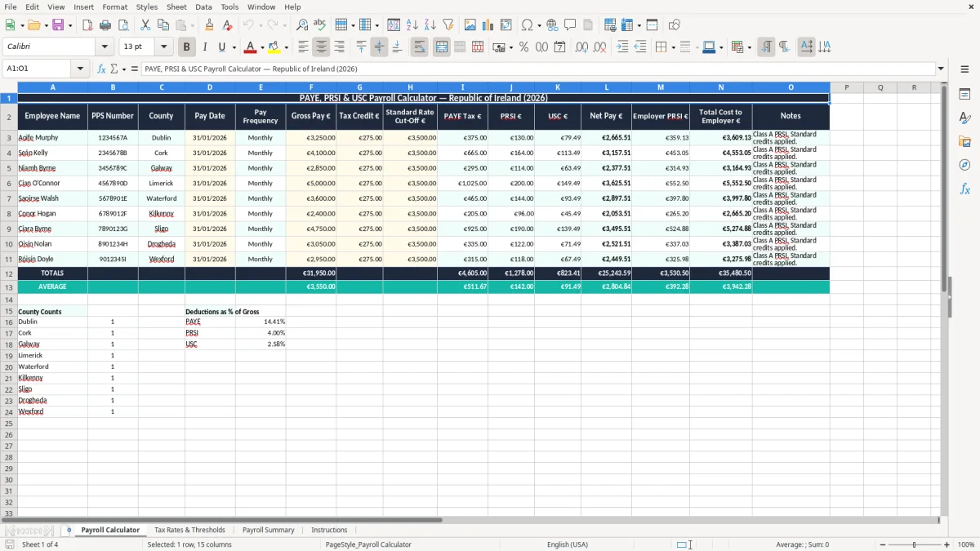980x551 pixels.
Task: Click the formula input line
Action: 537,69
